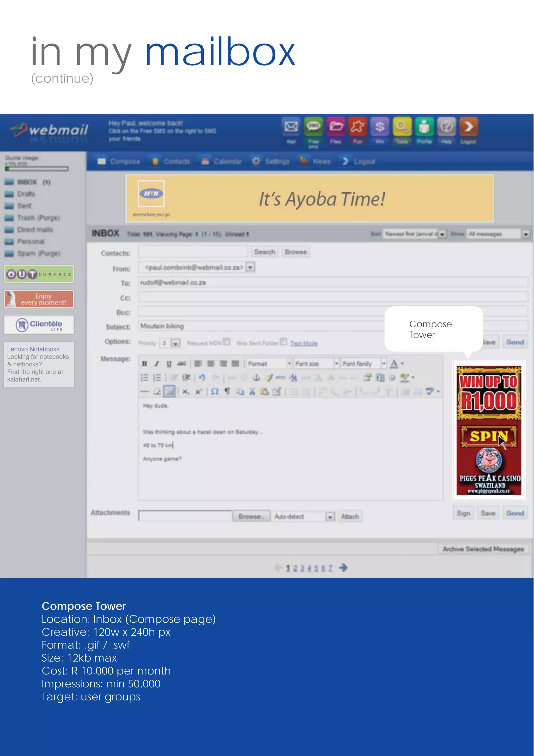The height and width of the screenshot is (756, 534).
Task: Click the Text Mode link
Action: pyautogui.click(x=304, y=343)
